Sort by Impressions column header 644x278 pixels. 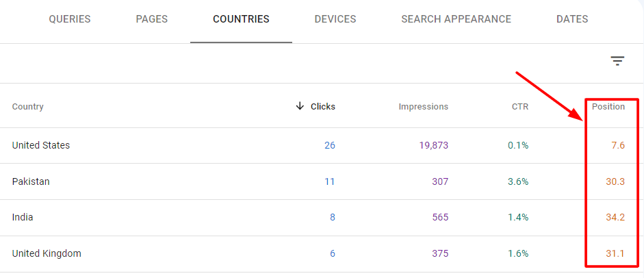click(x=424, y=107)
